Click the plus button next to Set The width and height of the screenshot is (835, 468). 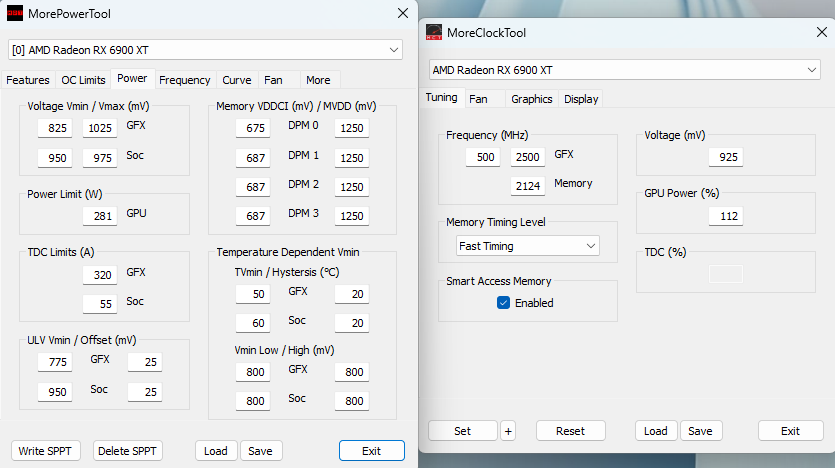point(508,431)
